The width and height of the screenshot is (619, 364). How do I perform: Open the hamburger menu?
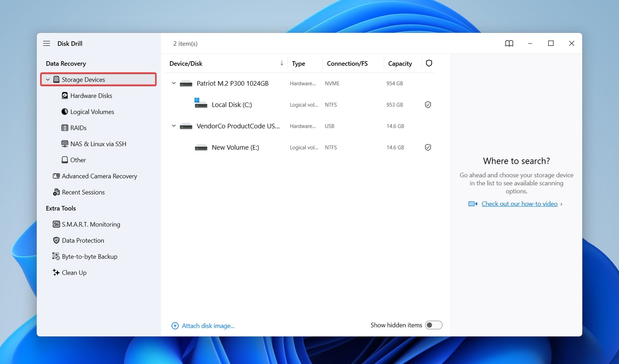[x=46, y=43]
